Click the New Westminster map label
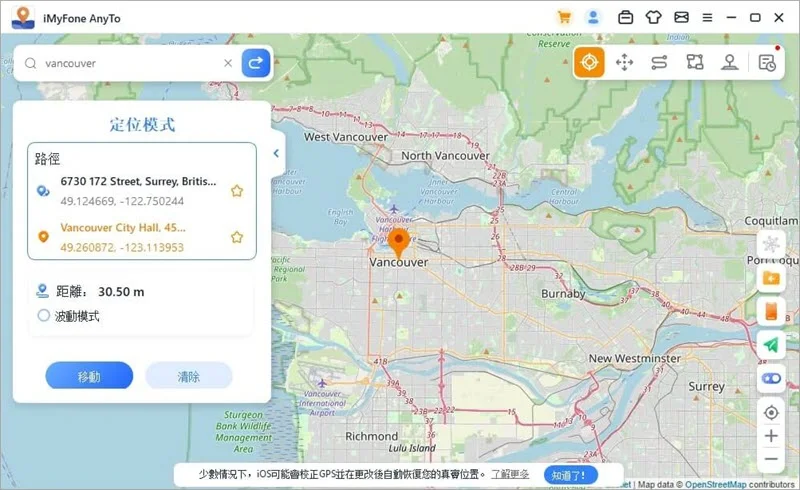Image resolution: width=800 pixels, height=490 pixels. pos(635,358)
